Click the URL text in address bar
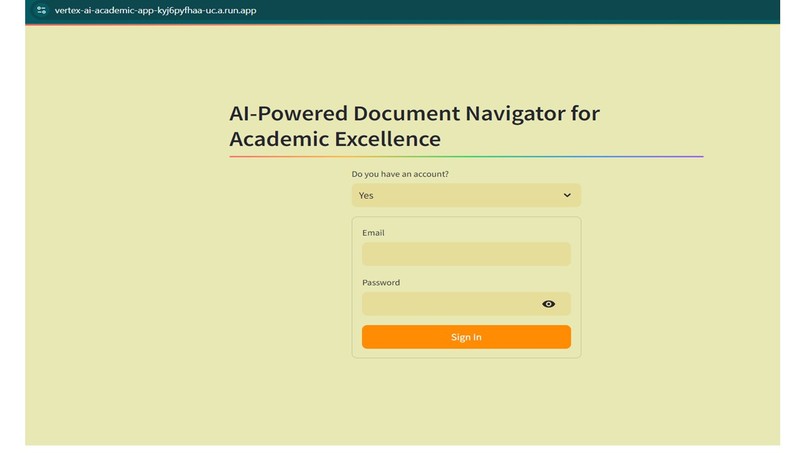 click(x=155, y=10)
